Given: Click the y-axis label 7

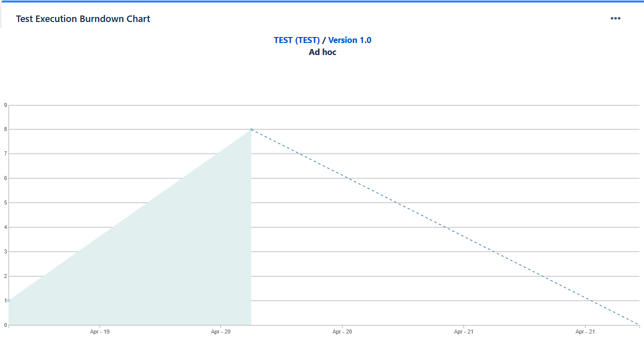Looking at the screenshot, I should 5,154.
